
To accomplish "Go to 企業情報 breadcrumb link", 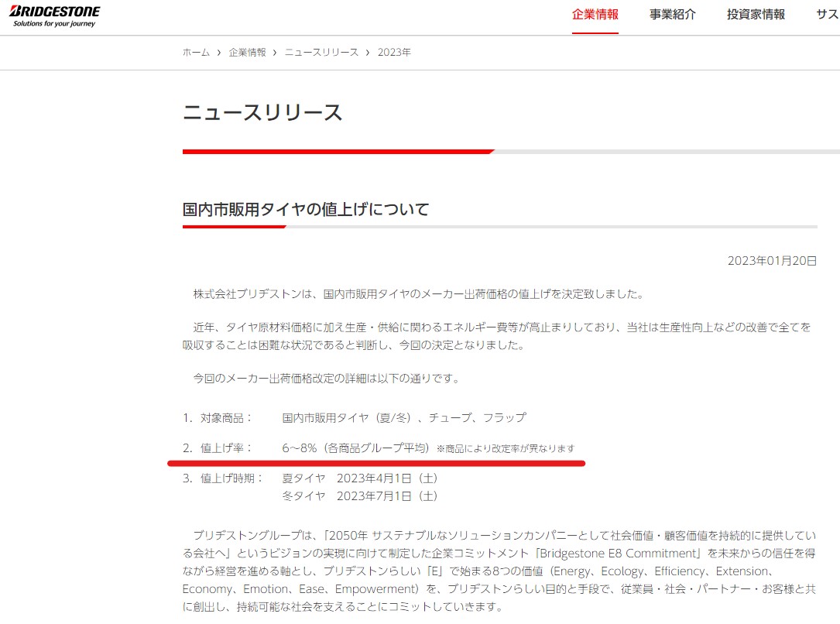I will pyautogui.click(x=248, y=53).
